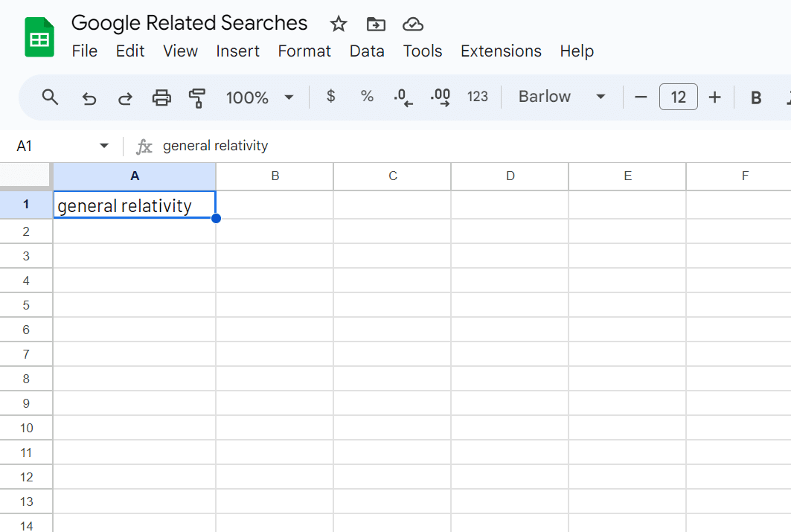The width and height of the screenshot is (791, 532).
Task: Increase font size with plus button
Action: tap(715, 97)
